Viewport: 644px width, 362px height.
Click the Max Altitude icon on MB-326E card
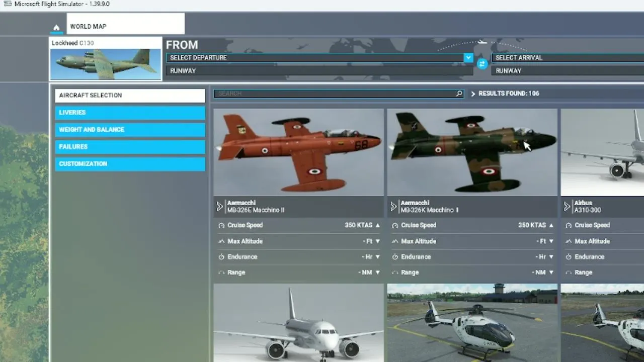click(221, 241)
